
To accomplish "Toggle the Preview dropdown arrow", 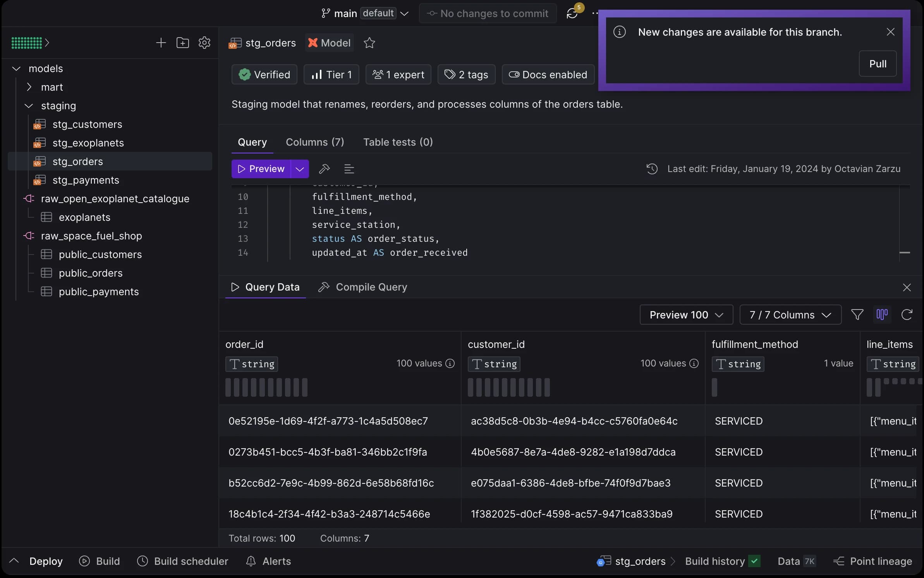I will [300, 169].
